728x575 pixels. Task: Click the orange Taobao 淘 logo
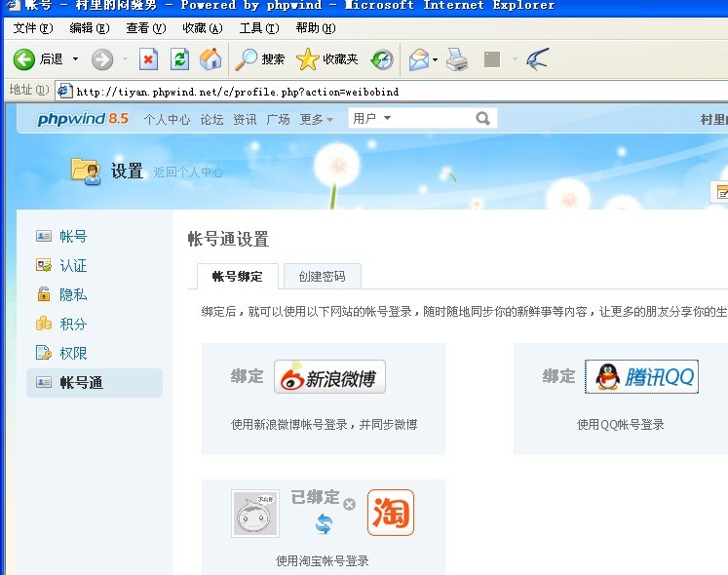391,513
